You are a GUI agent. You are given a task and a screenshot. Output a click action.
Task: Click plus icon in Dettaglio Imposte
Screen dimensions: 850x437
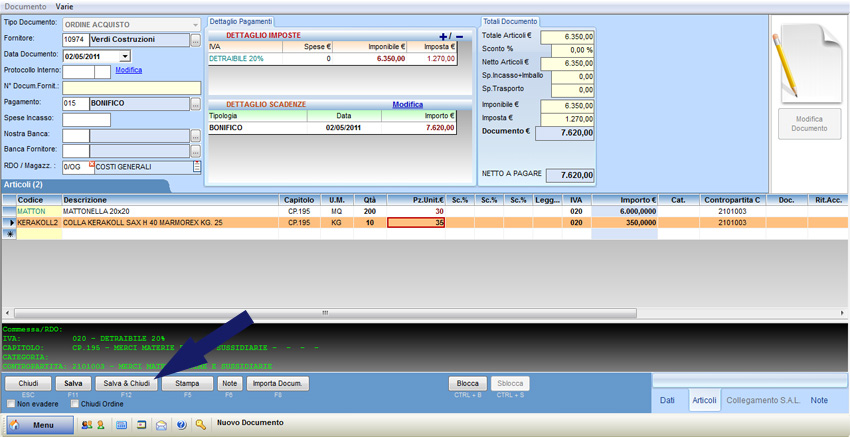tap(444, 36)
